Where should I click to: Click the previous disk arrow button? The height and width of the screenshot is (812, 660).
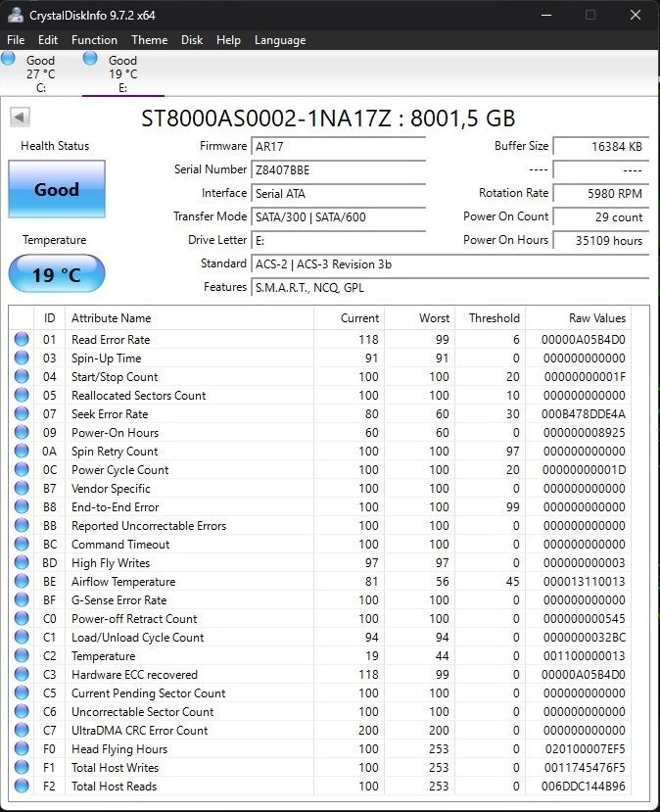pyautogui.click(x=20, y=118)
